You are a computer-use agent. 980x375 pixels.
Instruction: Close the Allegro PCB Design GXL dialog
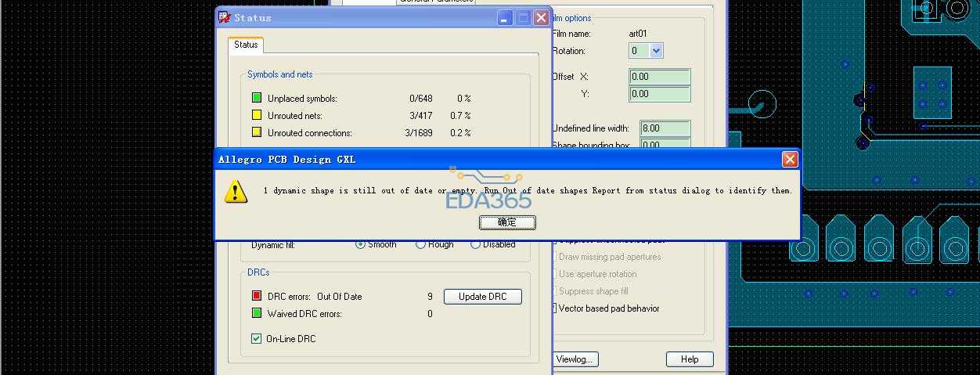790,160
